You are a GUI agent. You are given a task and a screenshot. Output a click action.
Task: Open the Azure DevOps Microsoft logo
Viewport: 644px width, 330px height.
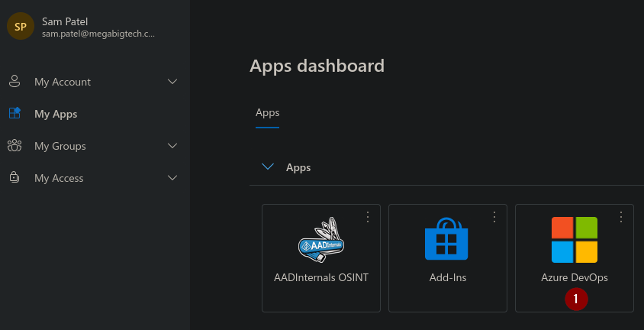574,239
